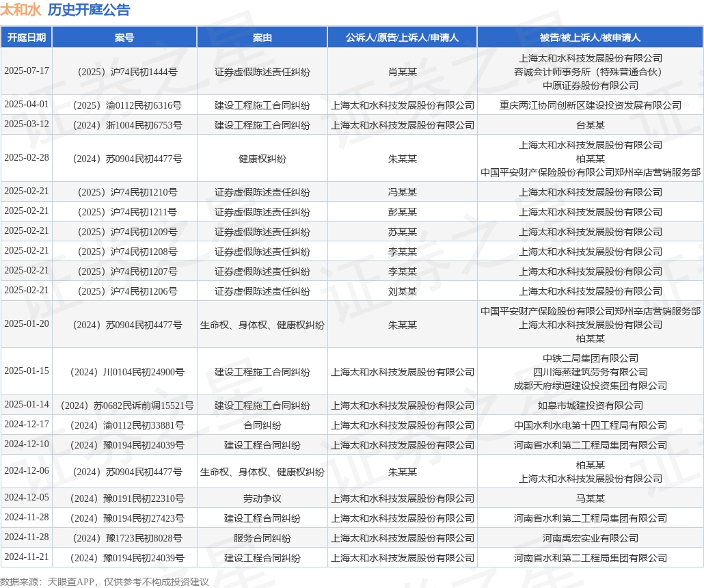Select plaintiff 李某某 in the 沪74民初1208号 row
This screenshot has width=704, height=588.
pyautogui.click(x=403, y=252)
